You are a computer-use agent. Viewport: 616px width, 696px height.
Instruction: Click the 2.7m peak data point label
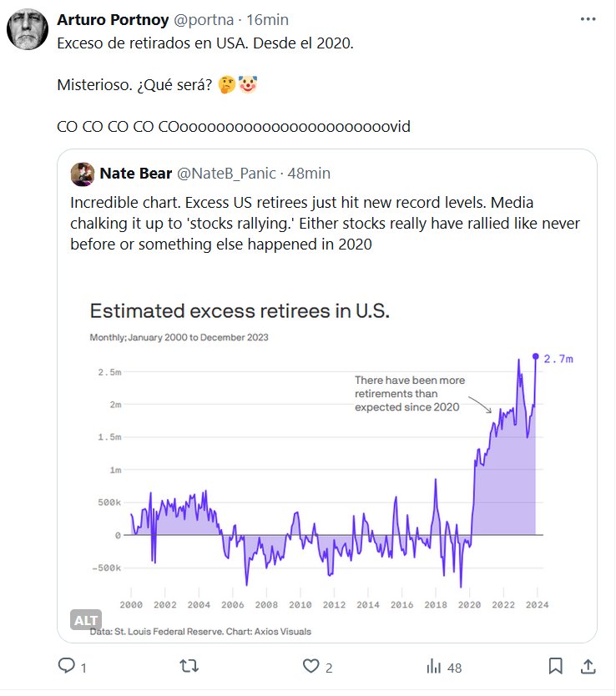(558, 359)
